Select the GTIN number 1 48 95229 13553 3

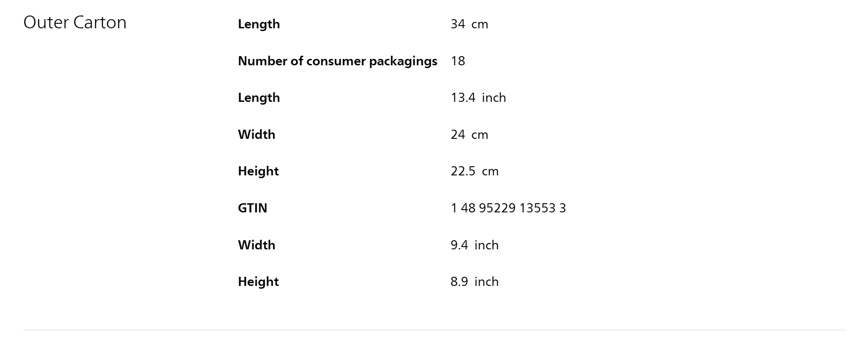pos(508,208)
